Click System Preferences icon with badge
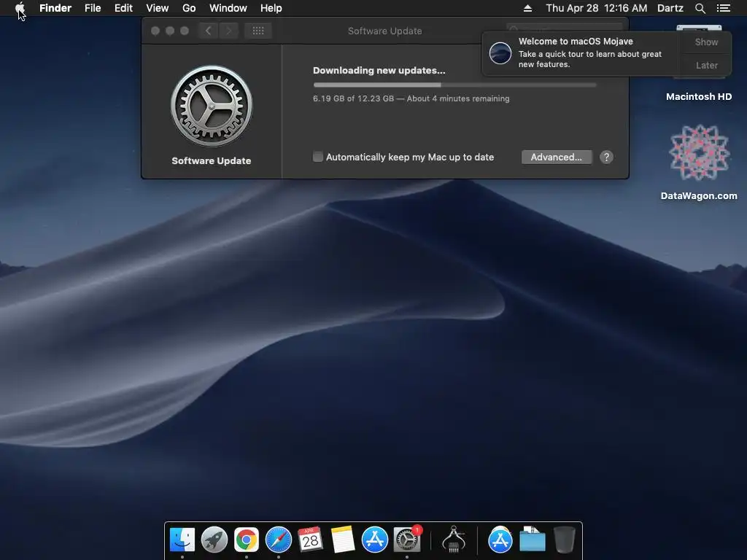 click(407, 540)
